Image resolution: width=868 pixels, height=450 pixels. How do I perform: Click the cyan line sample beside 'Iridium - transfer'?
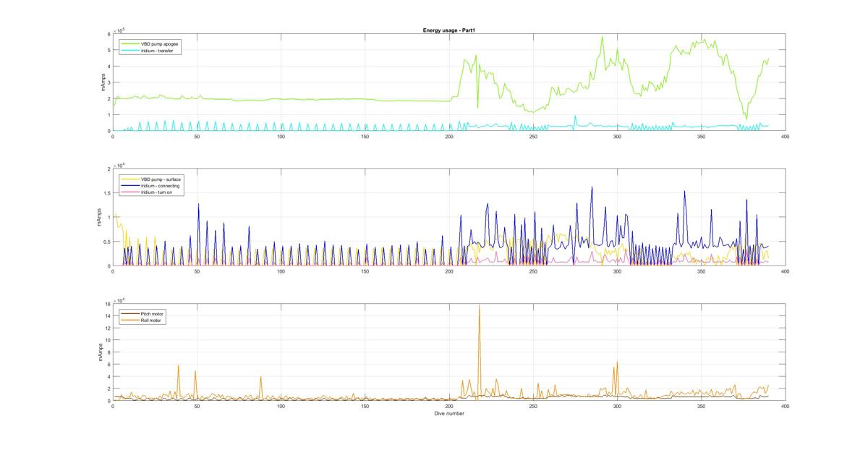(131, 51)
